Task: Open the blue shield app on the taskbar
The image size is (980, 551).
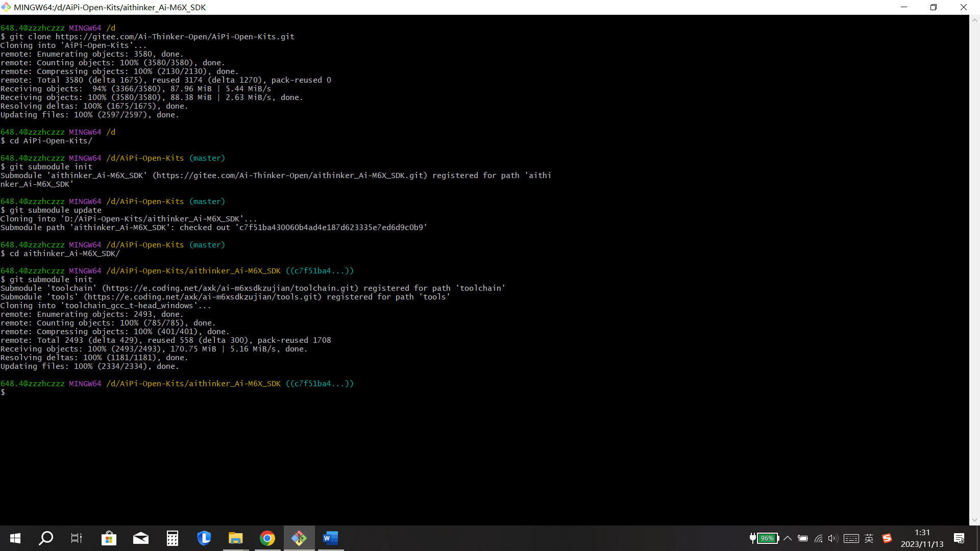Action: pos(204,538)
